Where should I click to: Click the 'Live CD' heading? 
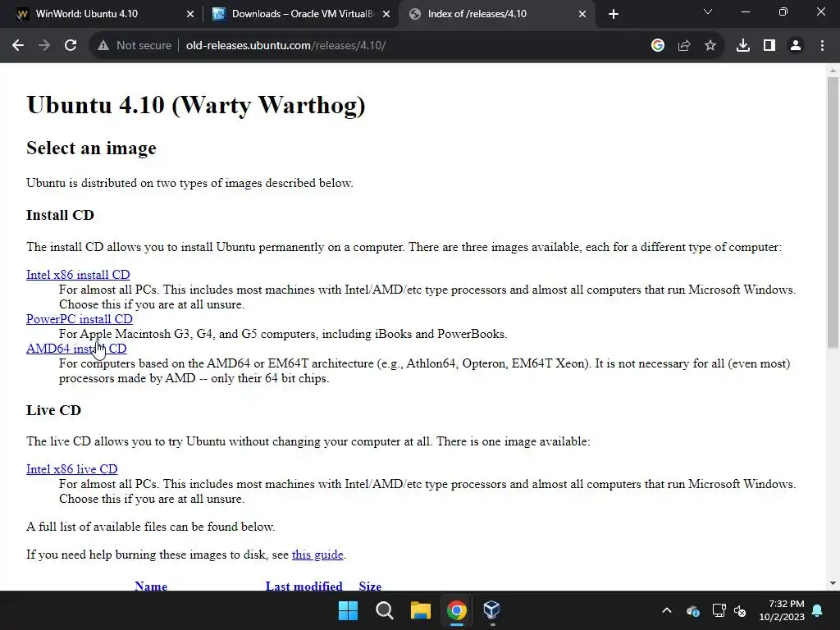(x=53, y=410)
